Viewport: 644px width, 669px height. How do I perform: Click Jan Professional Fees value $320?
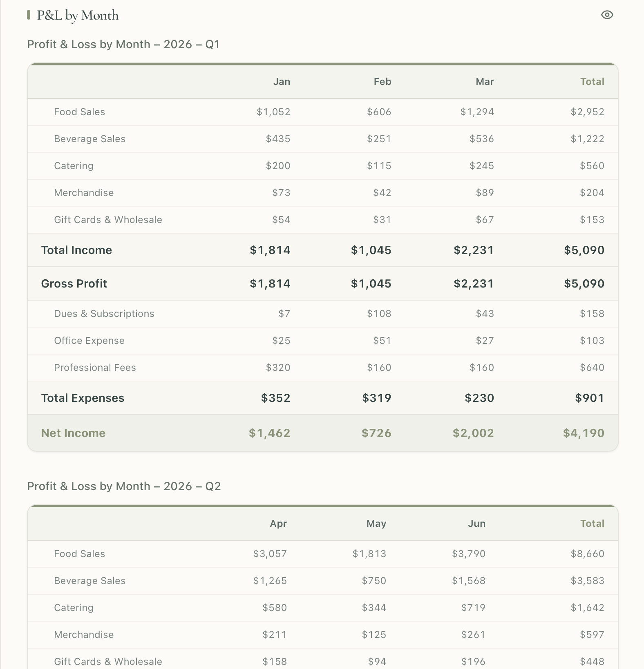(278, 368)
